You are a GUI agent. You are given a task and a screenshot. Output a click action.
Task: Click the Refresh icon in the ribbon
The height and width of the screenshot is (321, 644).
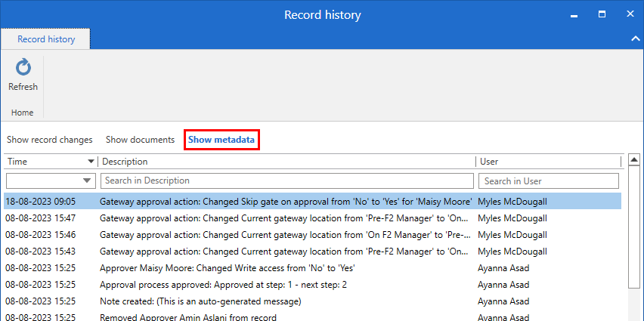23,69
